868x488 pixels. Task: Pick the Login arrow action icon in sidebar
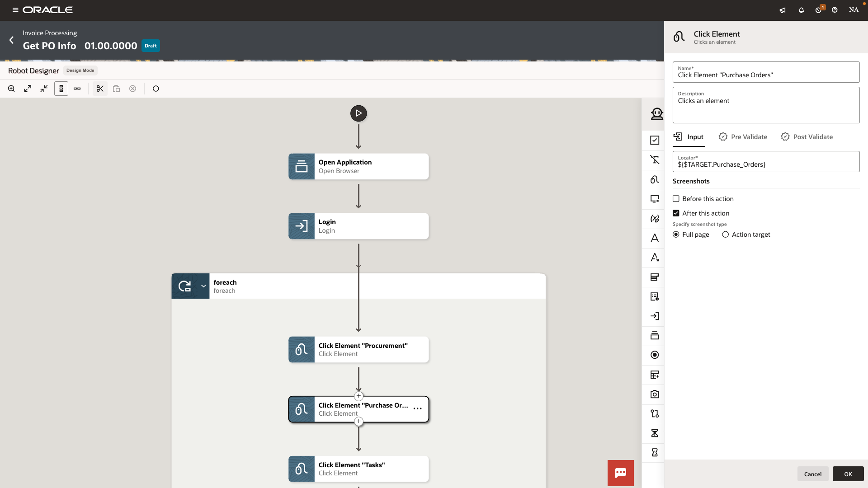[x=654, y=316]
